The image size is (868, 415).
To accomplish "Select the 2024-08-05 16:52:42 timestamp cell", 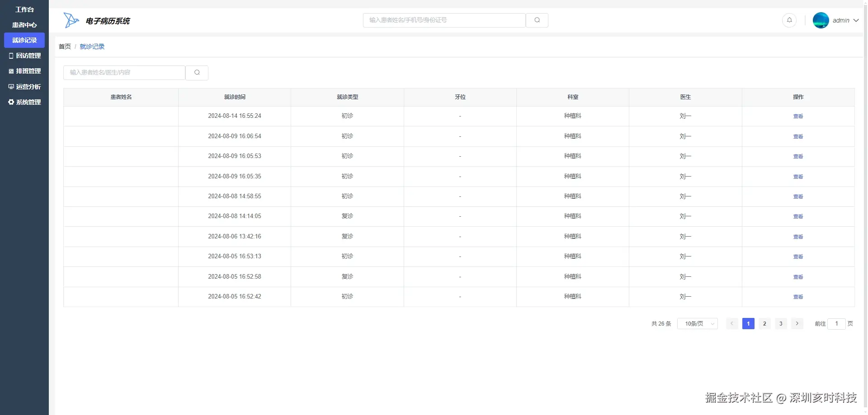I will tap(235, 297).
